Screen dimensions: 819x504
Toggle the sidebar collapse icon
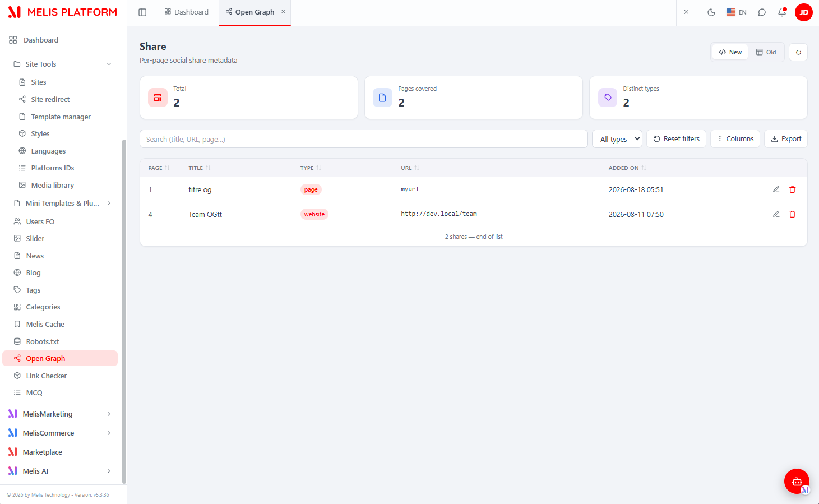142,12
